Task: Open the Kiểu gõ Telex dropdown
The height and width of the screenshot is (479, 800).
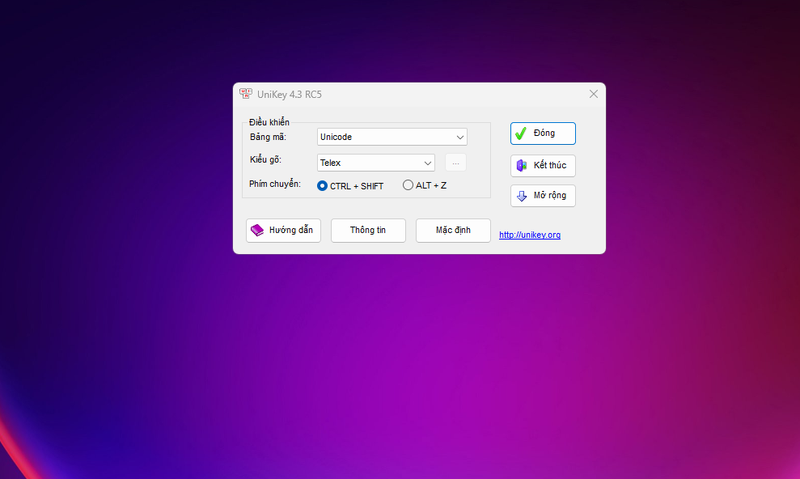Action: point(376,163)
